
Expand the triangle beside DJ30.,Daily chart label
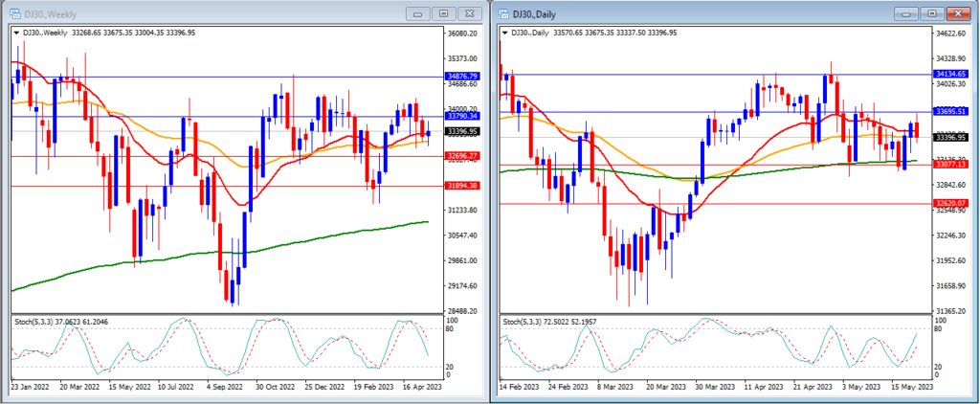pyautogui.click(x=505, y=33)
